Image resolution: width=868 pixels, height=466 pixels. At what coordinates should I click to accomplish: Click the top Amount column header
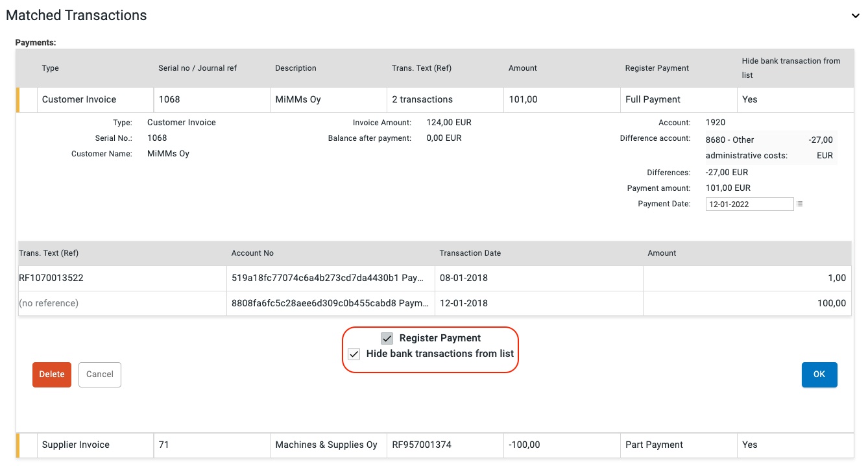click(523, 68)
